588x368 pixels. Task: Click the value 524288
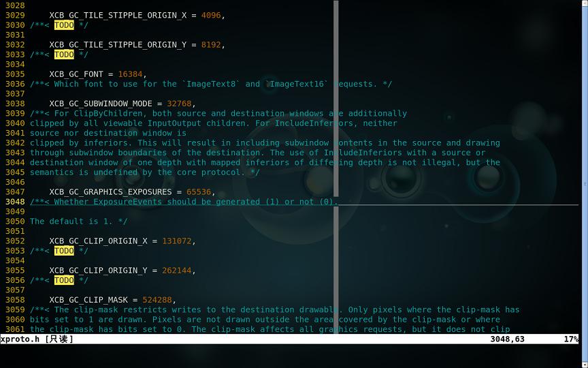pos(157,300)
